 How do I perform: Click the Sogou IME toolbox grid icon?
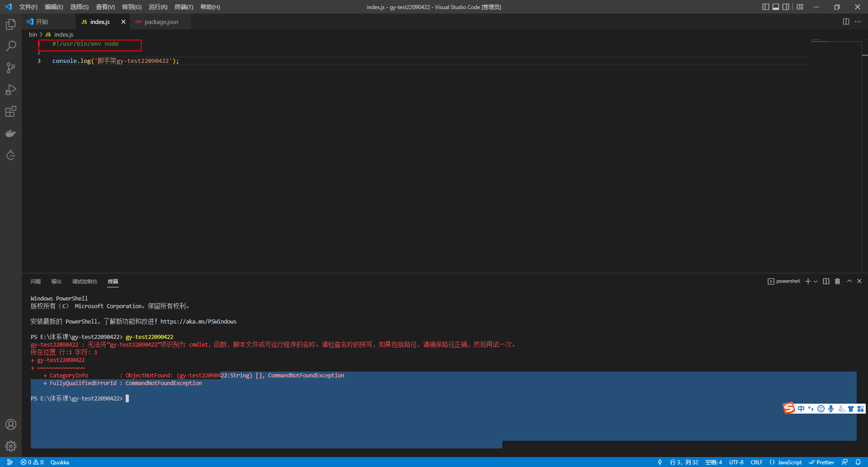[x=860, y=409]
